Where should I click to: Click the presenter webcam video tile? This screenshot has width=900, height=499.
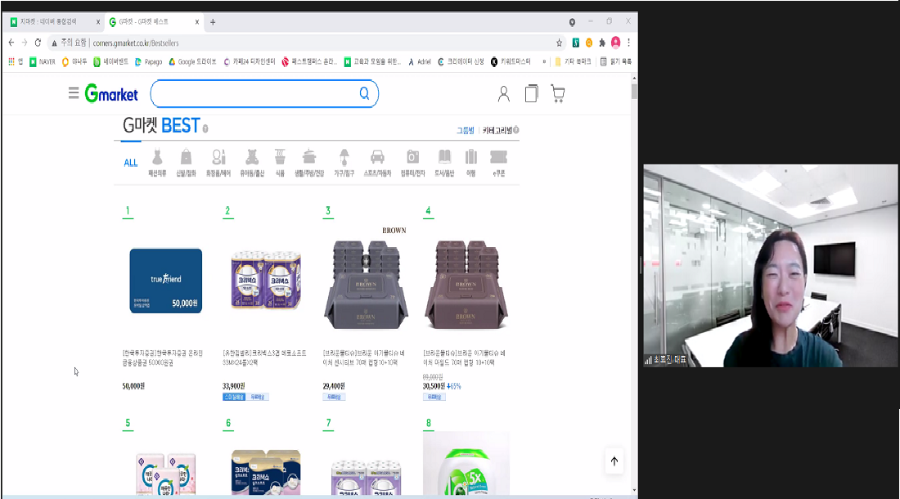770,265
